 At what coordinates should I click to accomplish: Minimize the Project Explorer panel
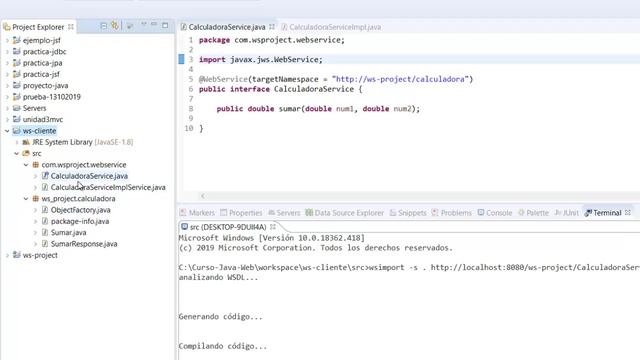click(x=154, y=25)
